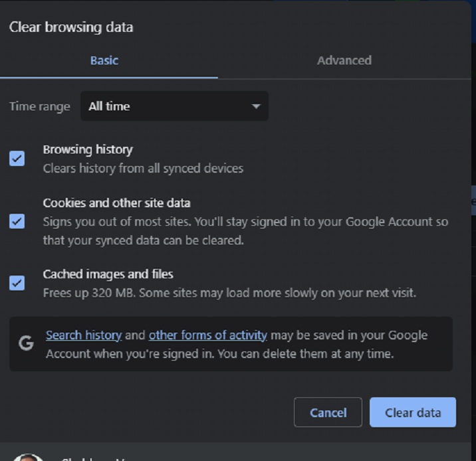Click the Clear browsing data dialog title
This screenshot has height=461, width=476.
[71, 27]
